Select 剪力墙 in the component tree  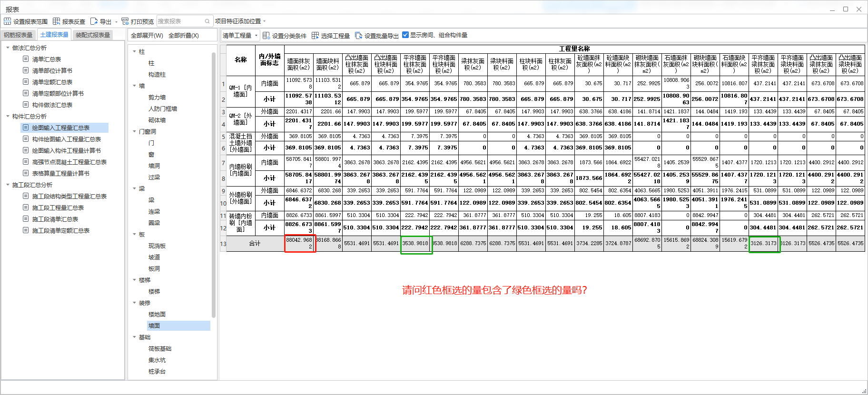tap(157, 97)
